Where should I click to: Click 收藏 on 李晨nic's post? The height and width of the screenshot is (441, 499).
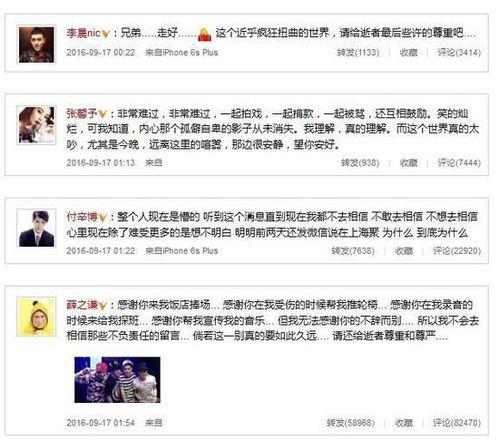(408, 53)
